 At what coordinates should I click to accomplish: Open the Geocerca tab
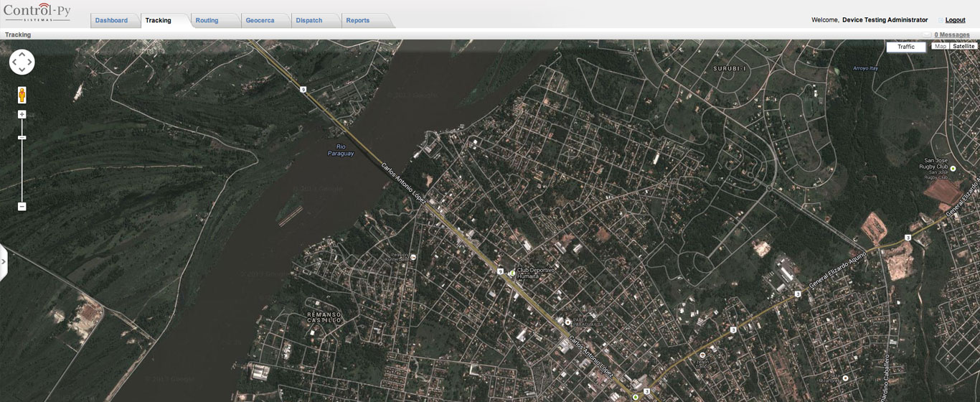[260, 21]
